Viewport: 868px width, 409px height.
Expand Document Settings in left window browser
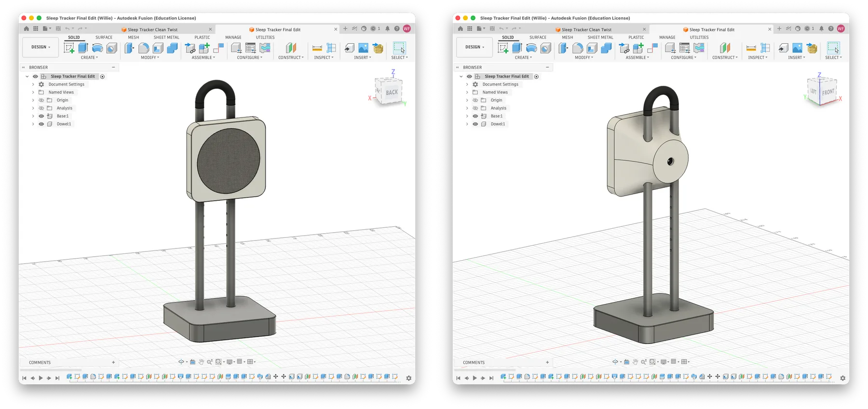(33, 84)
